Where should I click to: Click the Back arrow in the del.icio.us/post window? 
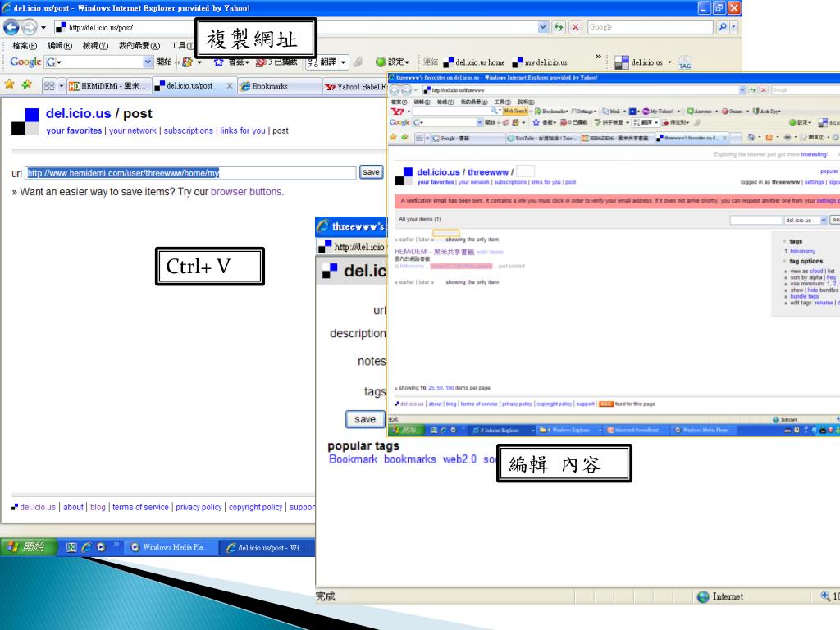point(11,27)
